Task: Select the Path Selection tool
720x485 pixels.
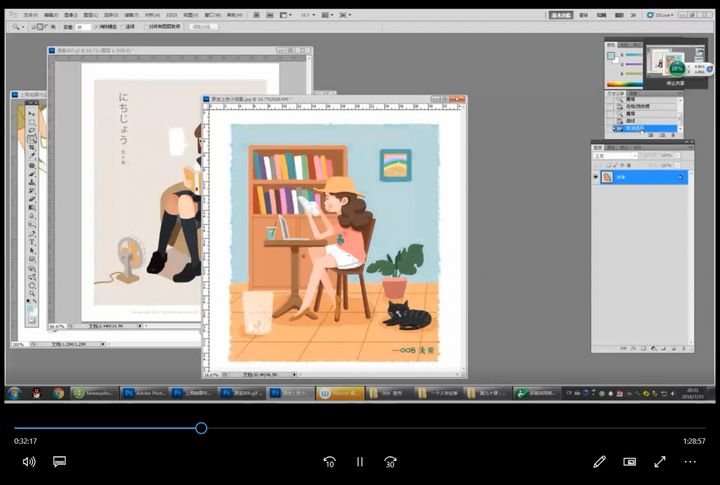Action: (31, 251)
